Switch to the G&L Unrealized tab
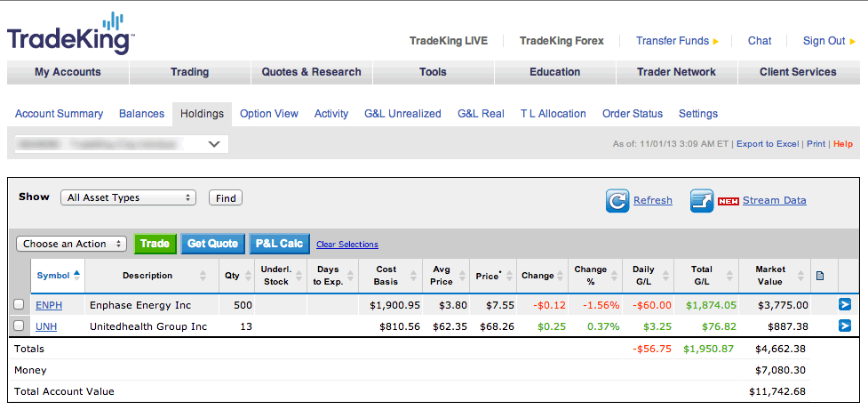868x410 pixels. pyautogui.click(x=402, y=114)
